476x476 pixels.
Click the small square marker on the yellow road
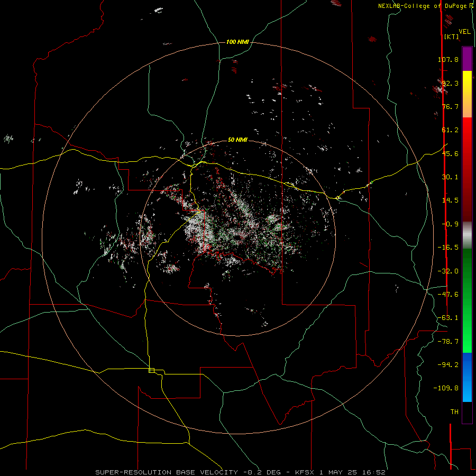pyautogui.click(x=151, y=370)
